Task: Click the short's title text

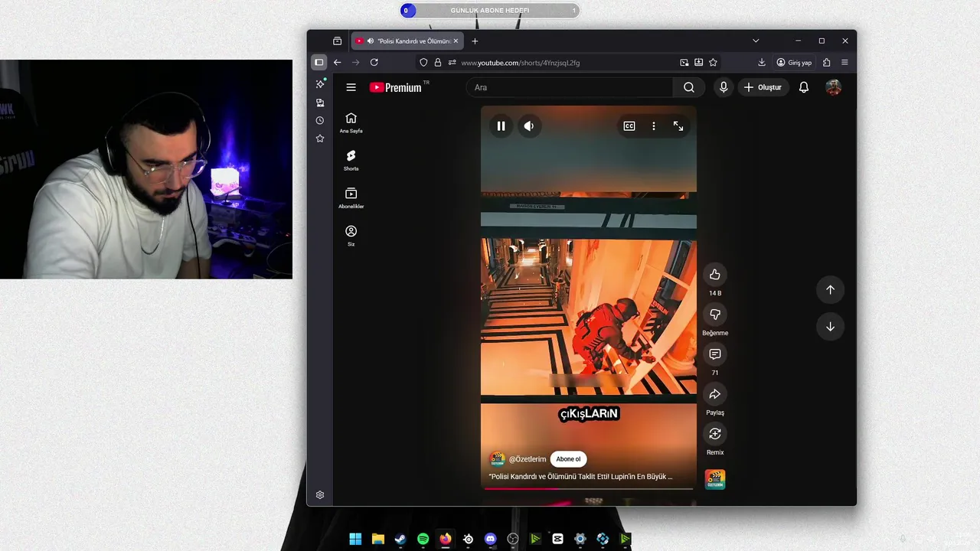Action: pos(580,477)
